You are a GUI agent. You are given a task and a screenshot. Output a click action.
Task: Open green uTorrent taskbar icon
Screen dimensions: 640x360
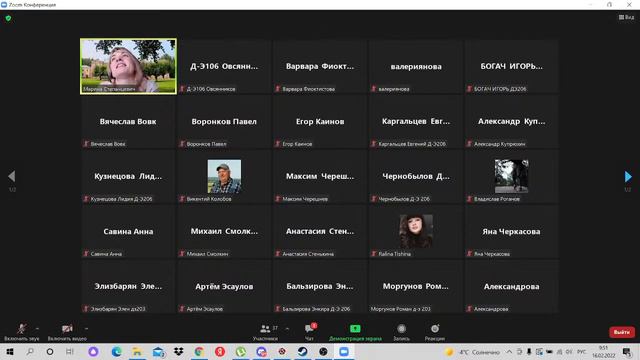(240, 351)
